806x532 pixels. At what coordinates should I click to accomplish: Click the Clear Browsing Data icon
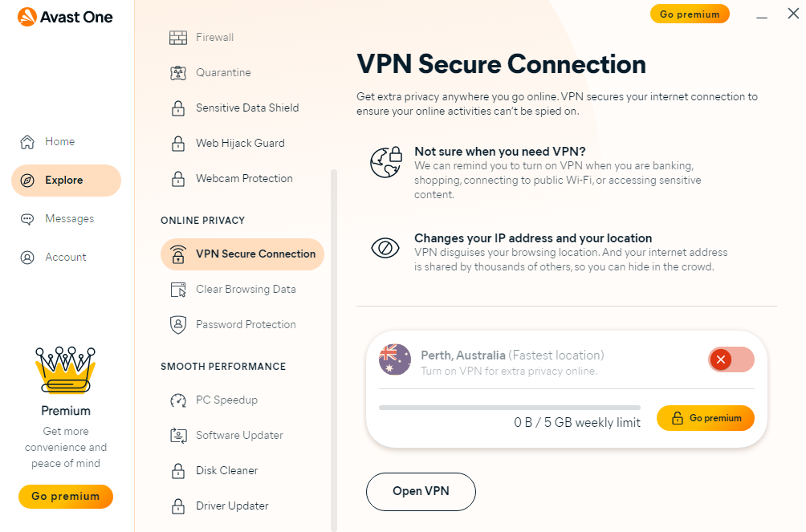click(x=178, y=290)
